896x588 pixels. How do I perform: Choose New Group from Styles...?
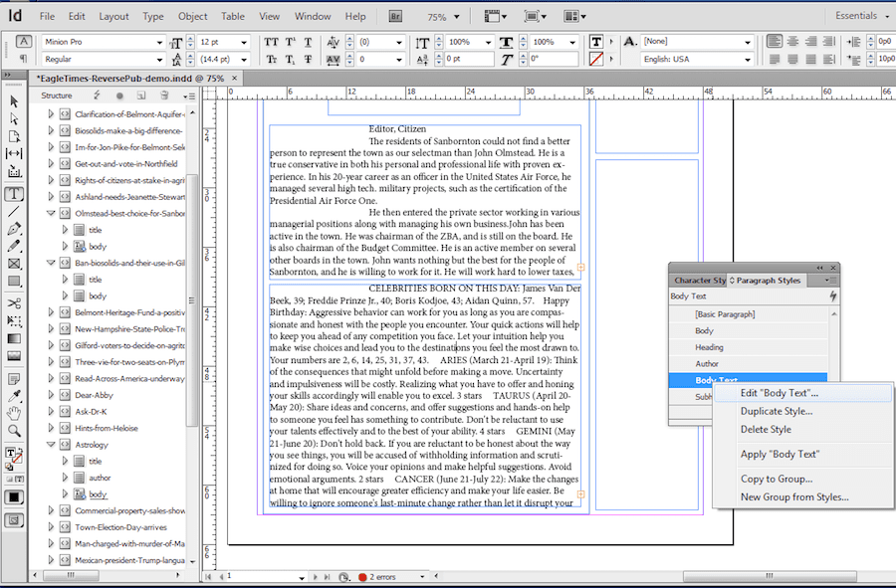(802, 496)
